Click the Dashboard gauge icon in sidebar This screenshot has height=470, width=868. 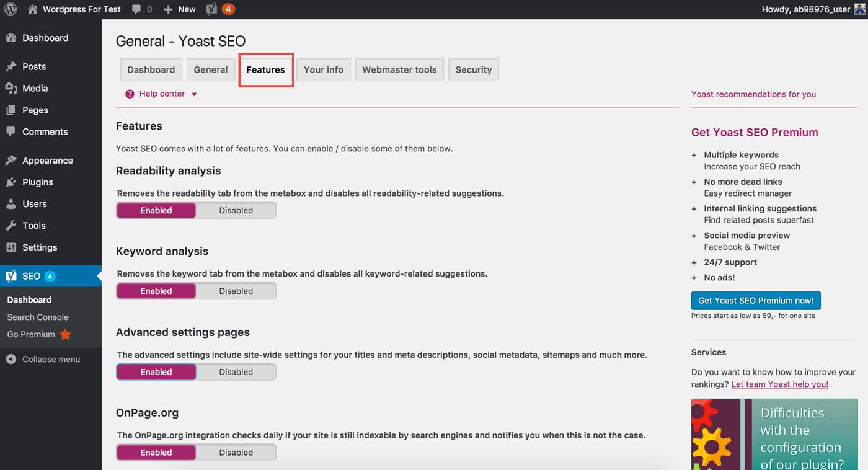tap(11, 38)
